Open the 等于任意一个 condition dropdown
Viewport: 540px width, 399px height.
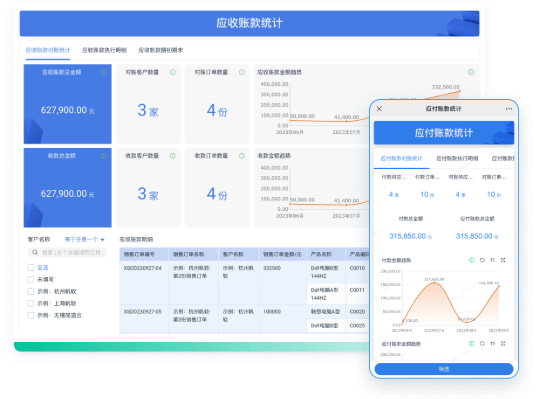tap(84, 239)
